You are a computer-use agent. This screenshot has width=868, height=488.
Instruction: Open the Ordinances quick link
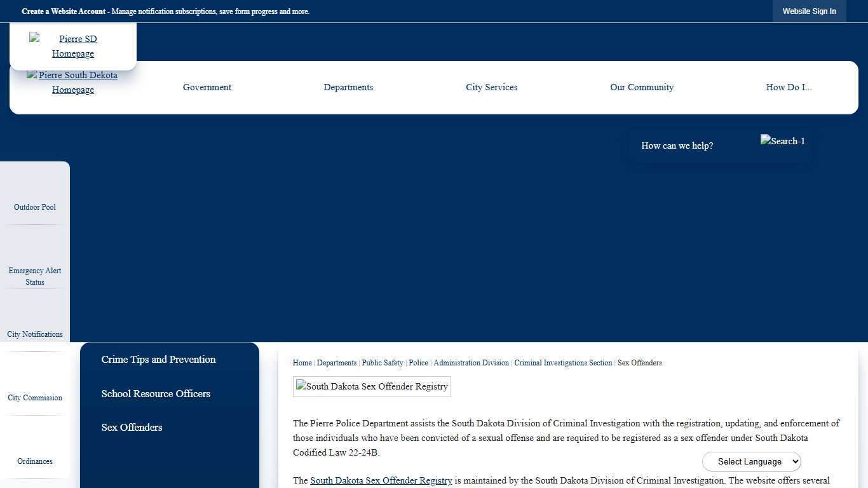coord(35,461)
